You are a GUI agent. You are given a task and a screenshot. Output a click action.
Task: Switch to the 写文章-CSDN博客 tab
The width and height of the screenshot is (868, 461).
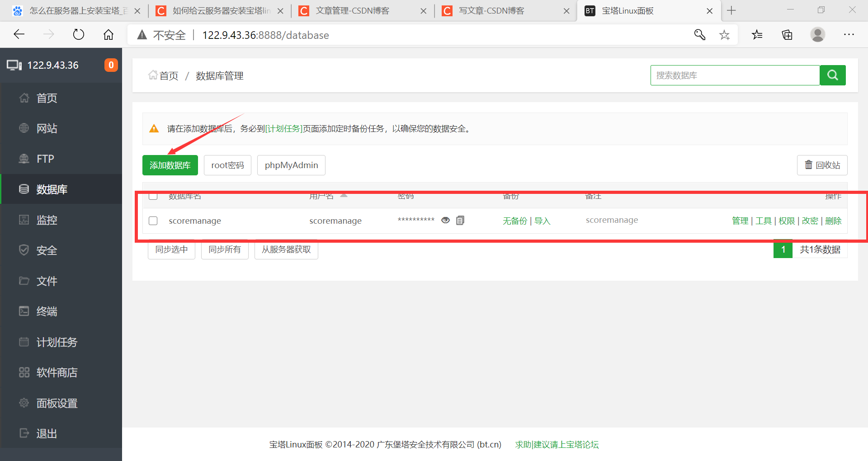coord(492,10)
